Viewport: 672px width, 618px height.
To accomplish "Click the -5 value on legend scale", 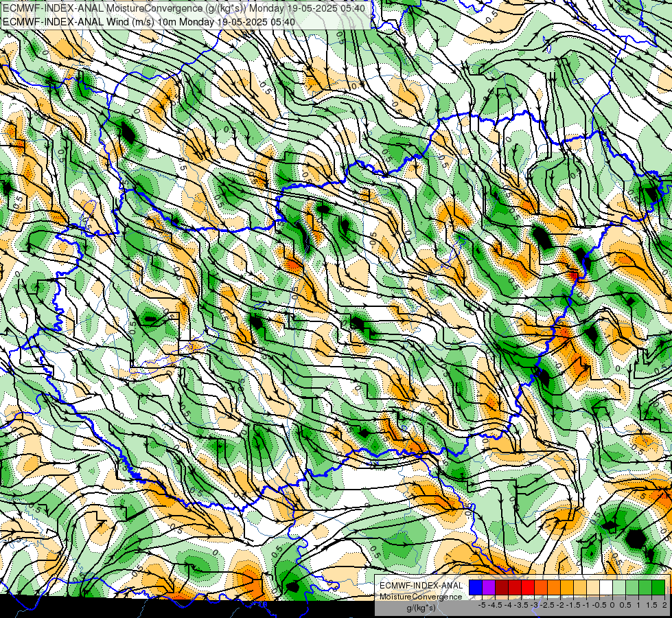I will click(x=482, y=605).
